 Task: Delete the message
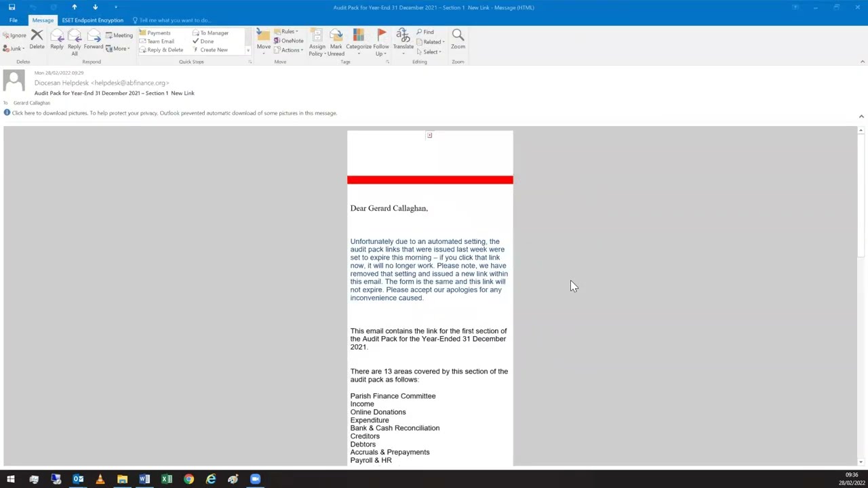[37, 41]
